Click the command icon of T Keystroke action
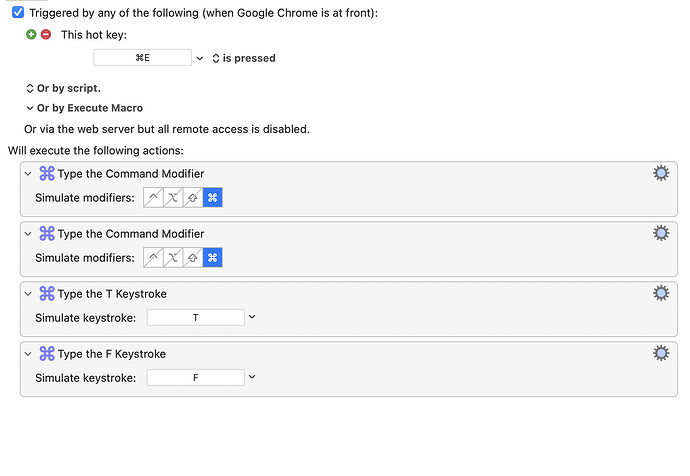The image size is (690, 476). pyautogui.click(x=46, y=294)
